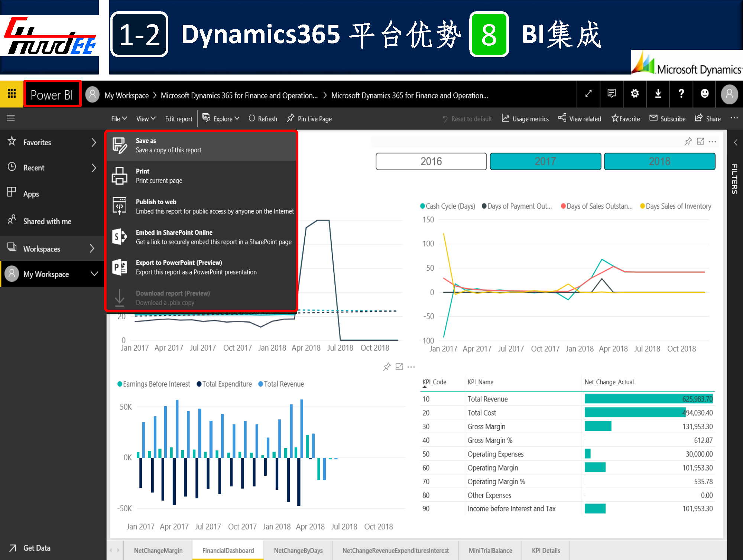Enter full screen mode icon

[x=588, y=94]
